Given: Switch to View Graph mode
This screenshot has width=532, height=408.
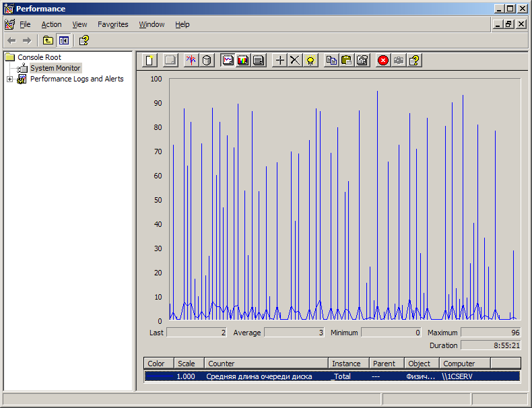Looking at the screenshot, I should [228, 60].
